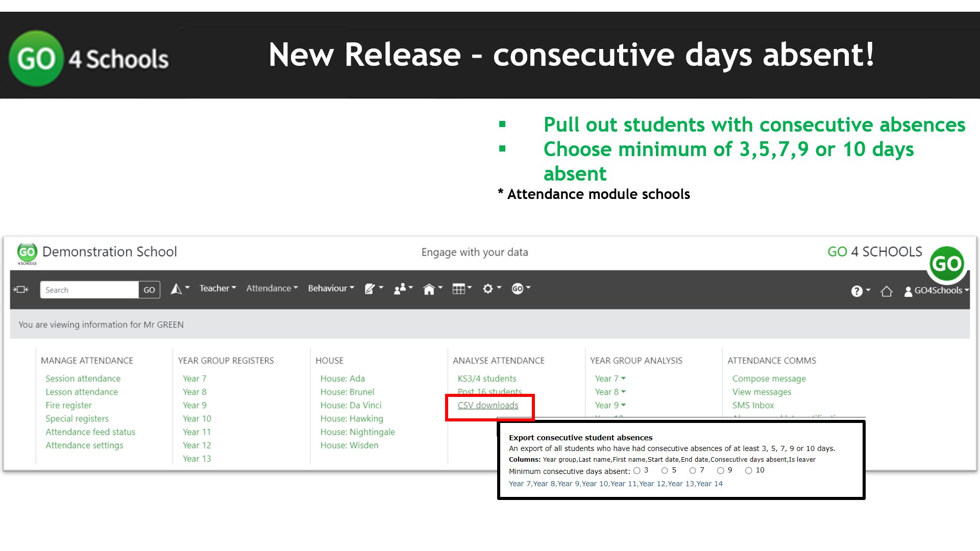The width and height of the screenshot is (980, 551).
Task: Open the Fire register
Action: [68, 405]
